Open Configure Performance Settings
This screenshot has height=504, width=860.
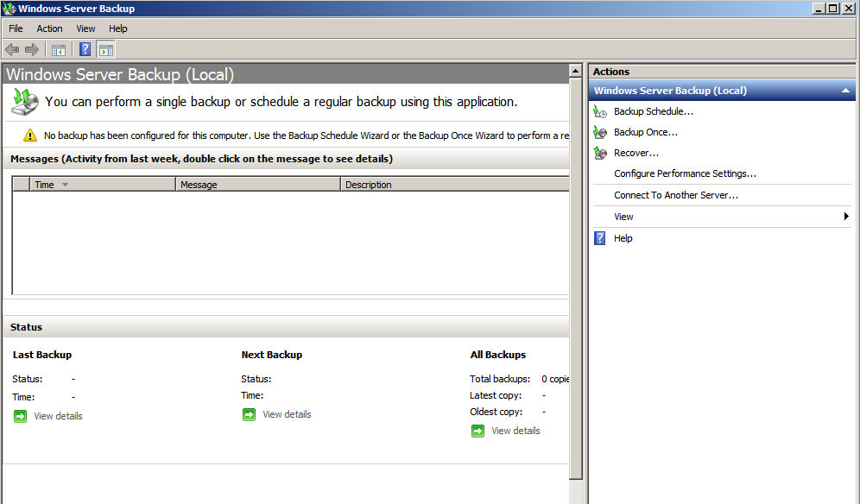(685, 173)
